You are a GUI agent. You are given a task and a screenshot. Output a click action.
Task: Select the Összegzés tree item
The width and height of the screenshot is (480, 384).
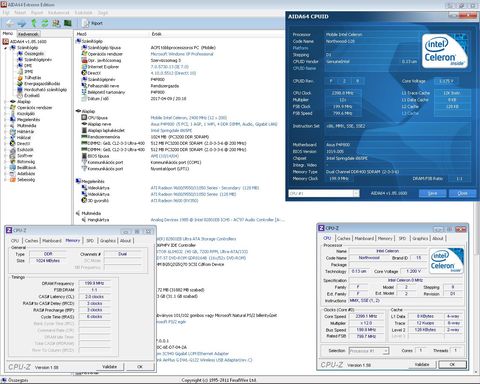point(34,53)
